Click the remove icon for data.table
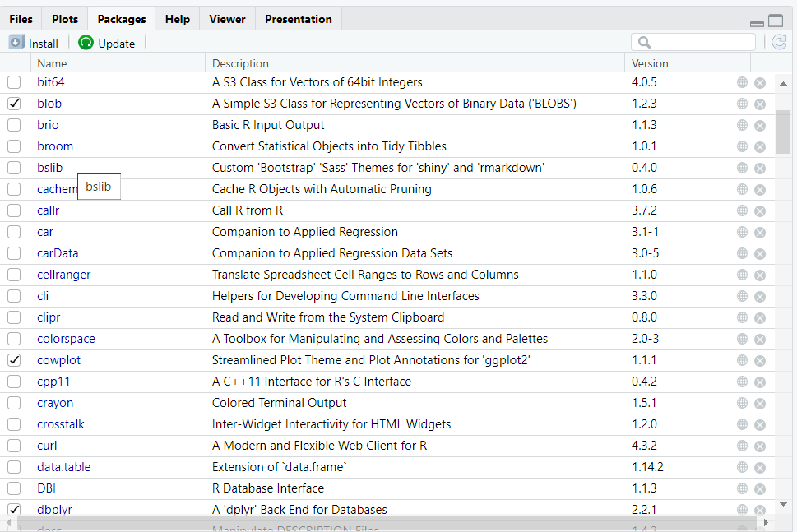Screen dimensions: 797x532 (x=760, y=467)
